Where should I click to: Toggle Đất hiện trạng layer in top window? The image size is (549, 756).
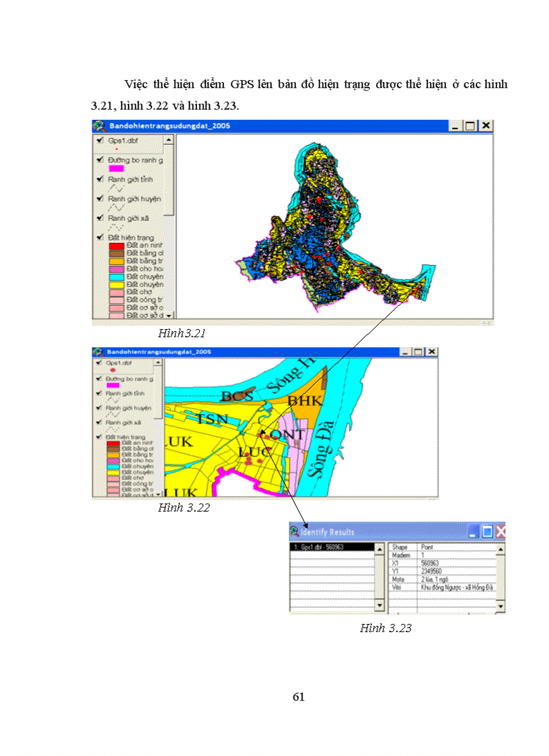100,238
